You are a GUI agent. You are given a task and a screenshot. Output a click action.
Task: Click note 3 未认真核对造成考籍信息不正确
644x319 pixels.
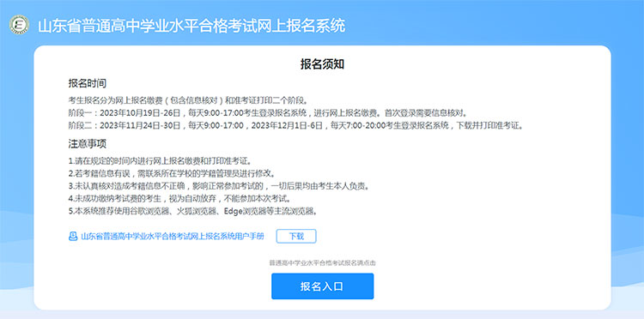pyautogui.click(x=219, y=186)
